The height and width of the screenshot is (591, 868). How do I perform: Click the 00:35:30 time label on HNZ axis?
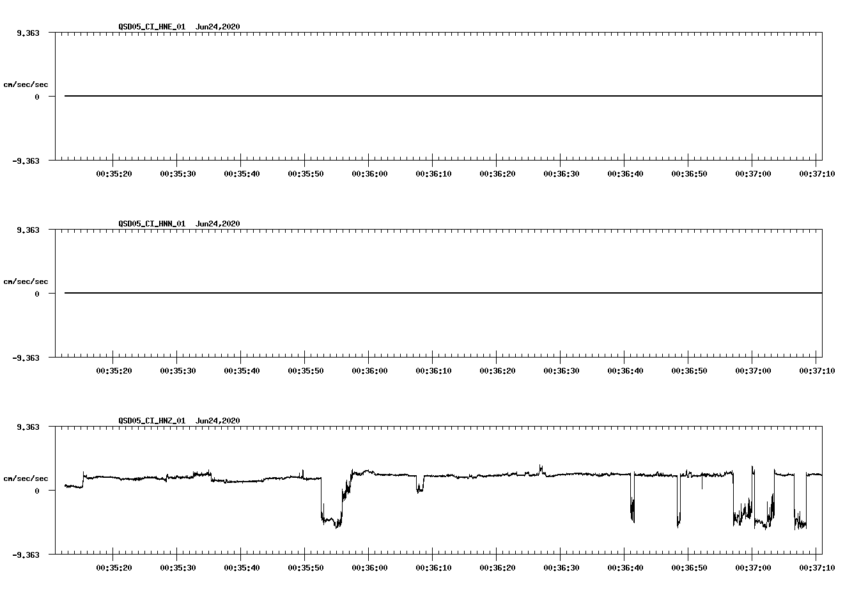(178, 567)
